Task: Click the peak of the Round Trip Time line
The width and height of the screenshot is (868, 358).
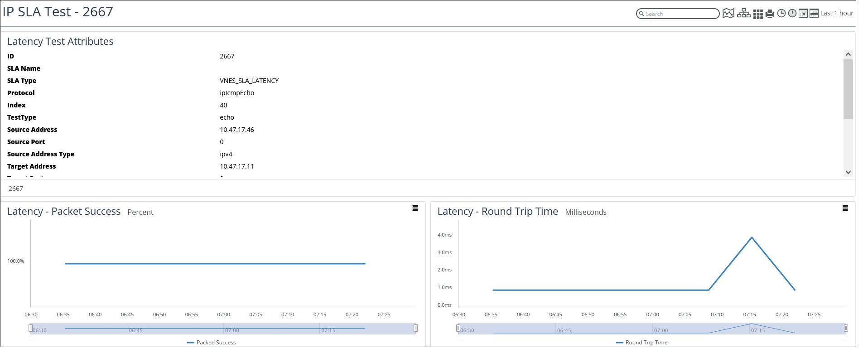Action: click(x=752, y=237)
